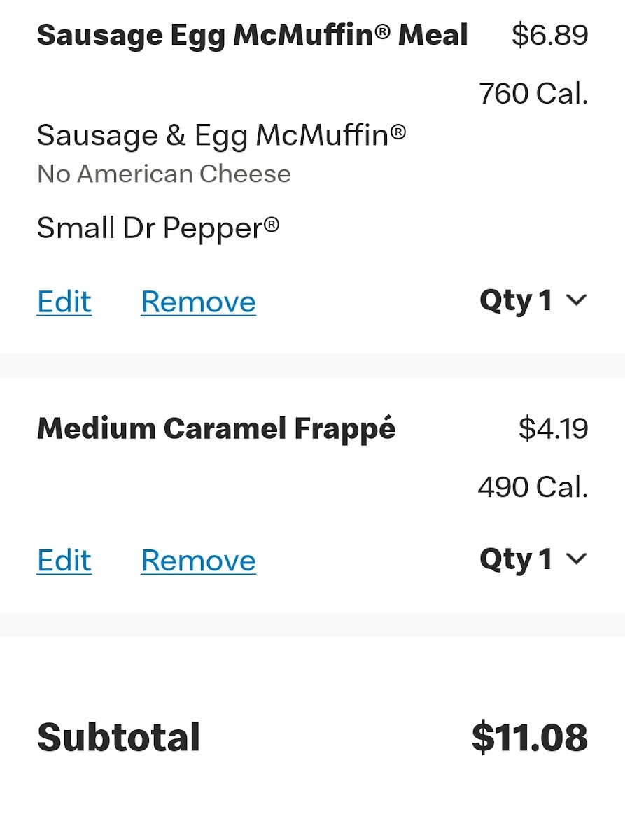
Task: Remove the Medium Caramel Frappé from the order
Action: click(198, 561)
